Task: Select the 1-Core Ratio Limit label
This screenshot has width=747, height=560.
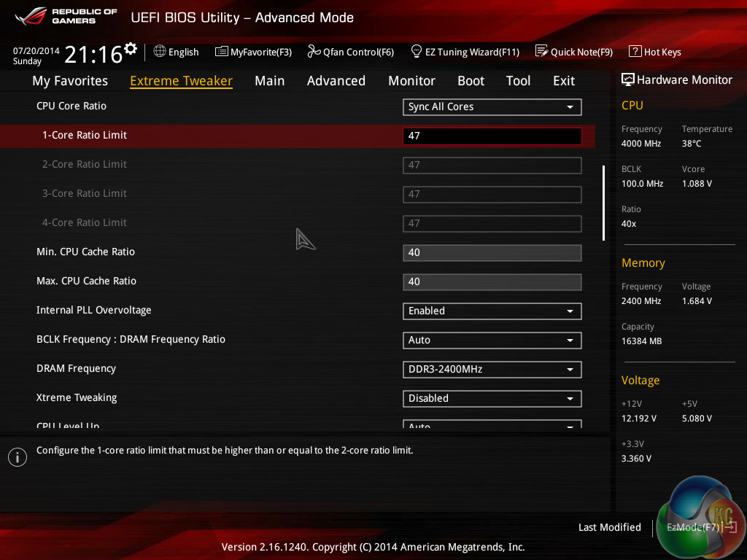Action: 85,135
